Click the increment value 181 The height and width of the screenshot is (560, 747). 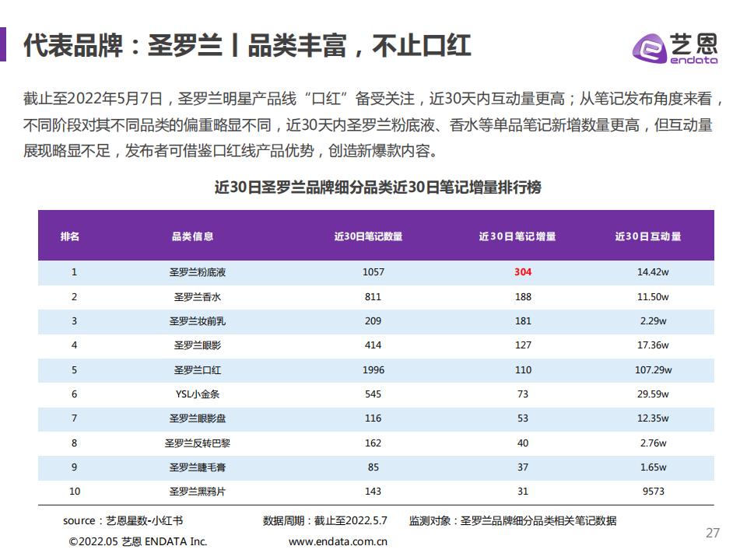(523, 321)
